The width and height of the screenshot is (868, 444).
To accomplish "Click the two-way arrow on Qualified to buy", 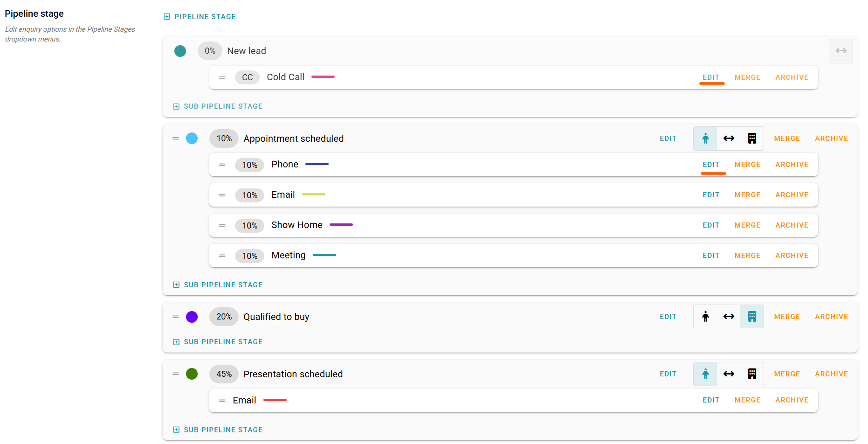I will tap(729, 317).
